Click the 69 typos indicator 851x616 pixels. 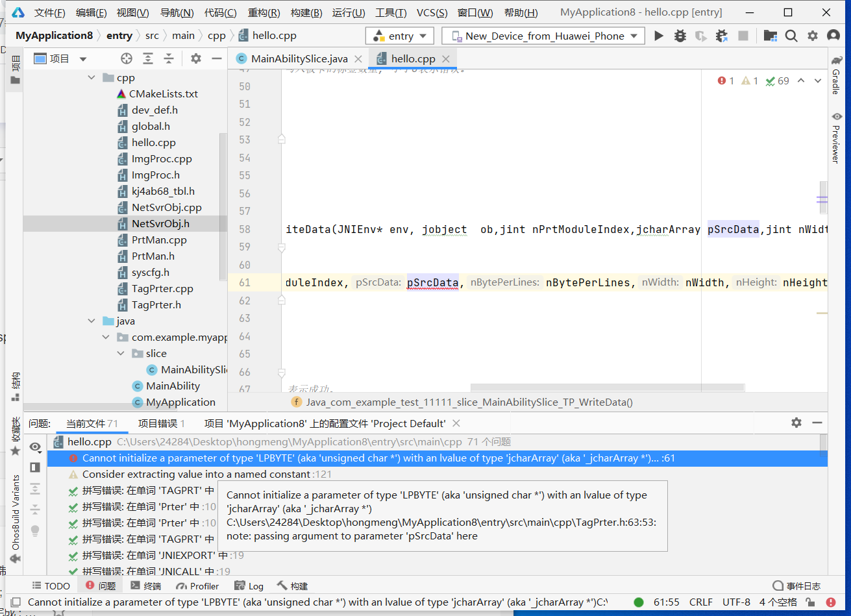pos(777,81)
